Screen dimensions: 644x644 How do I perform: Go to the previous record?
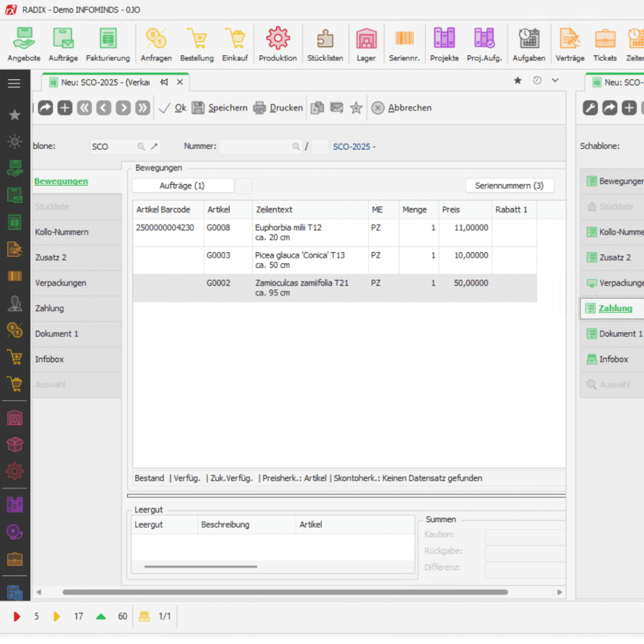point(104,108)
